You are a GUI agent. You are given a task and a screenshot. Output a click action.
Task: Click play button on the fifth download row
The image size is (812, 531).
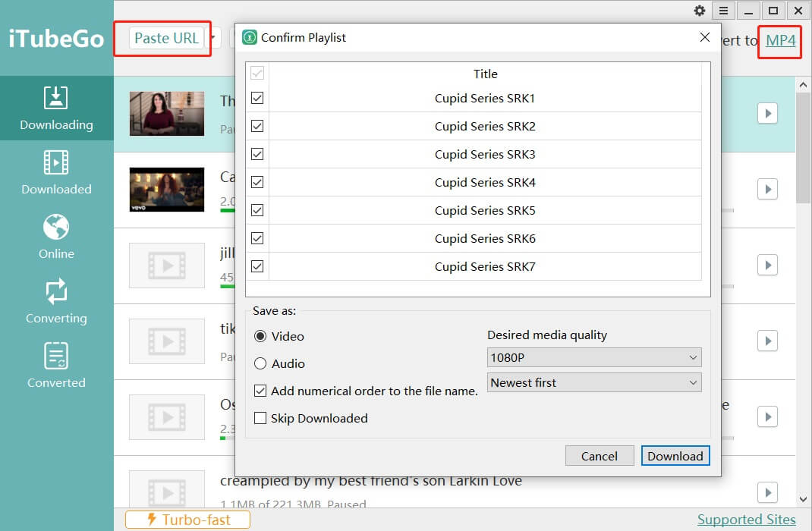point(767,417)
